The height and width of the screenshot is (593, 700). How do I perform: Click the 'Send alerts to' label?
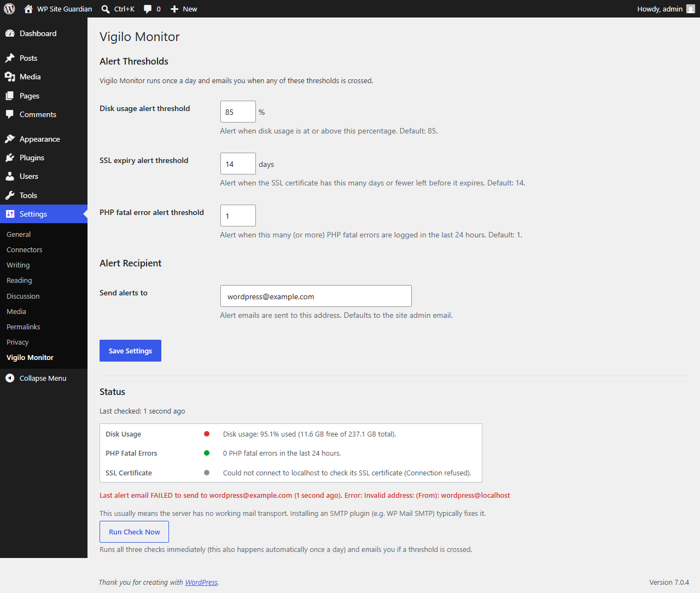click(124, 293)
